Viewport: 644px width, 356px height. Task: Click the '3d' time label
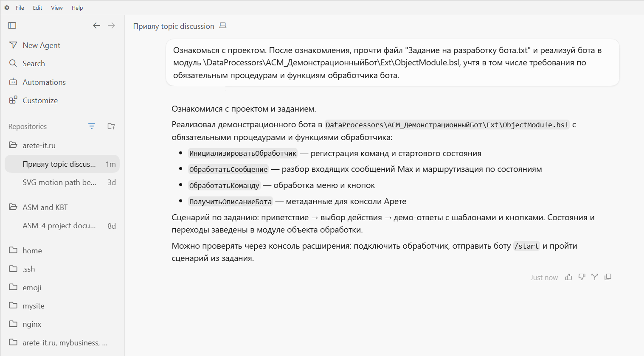pos(112,182)
